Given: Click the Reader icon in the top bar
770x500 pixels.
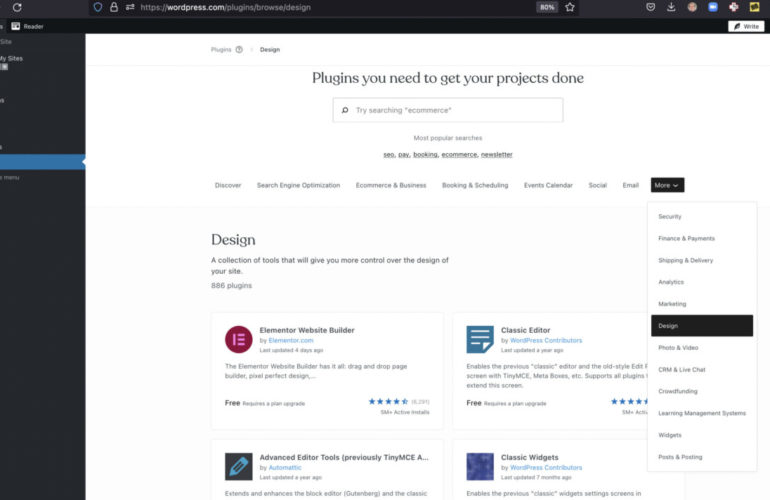Looking at the screenshot, I should (16, 26).
